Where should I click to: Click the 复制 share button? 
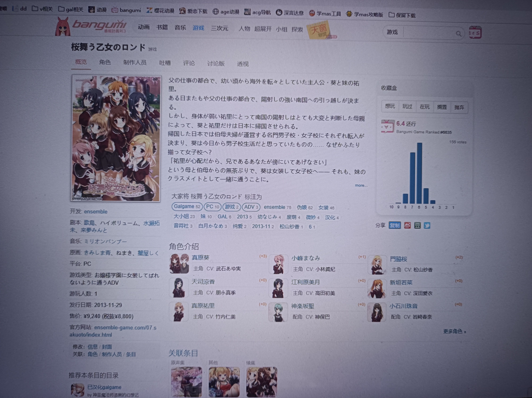pos(394,225)
